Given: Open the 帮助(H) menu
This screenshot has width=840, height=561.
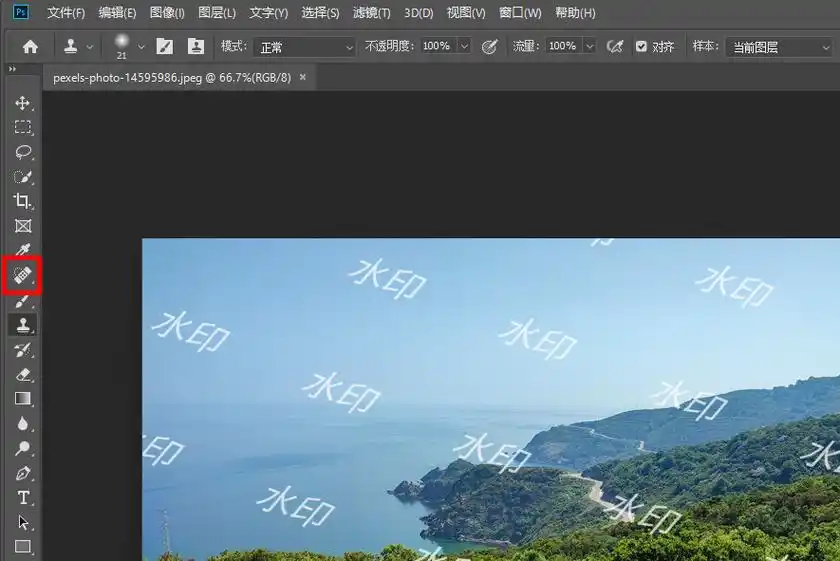Looking at the screenshot, I should point(575,13).
